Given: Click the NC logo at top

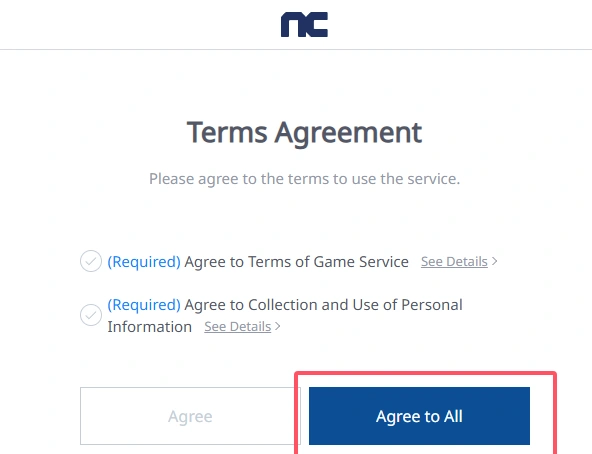Looking at the screenshot, I should click(304, 25).
